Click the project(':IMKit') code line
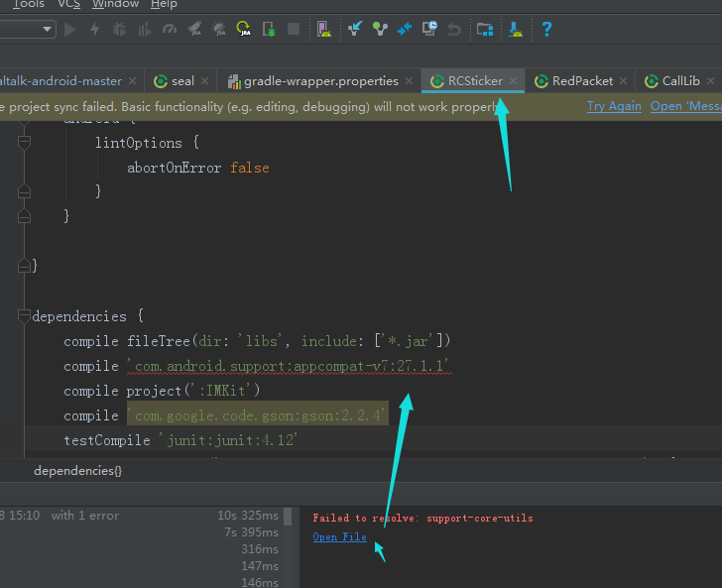The height and width of the screenshot is (588, 722). 162,391
